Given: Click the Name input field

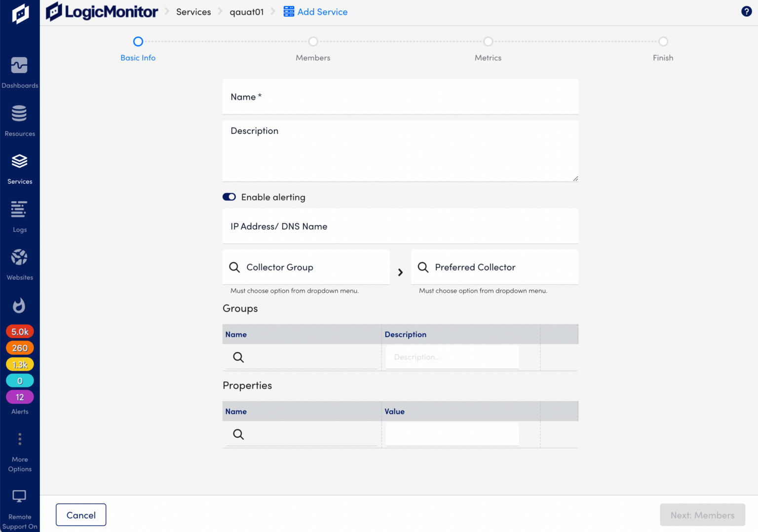Looking at the screenshot, I should coord(400,97).
